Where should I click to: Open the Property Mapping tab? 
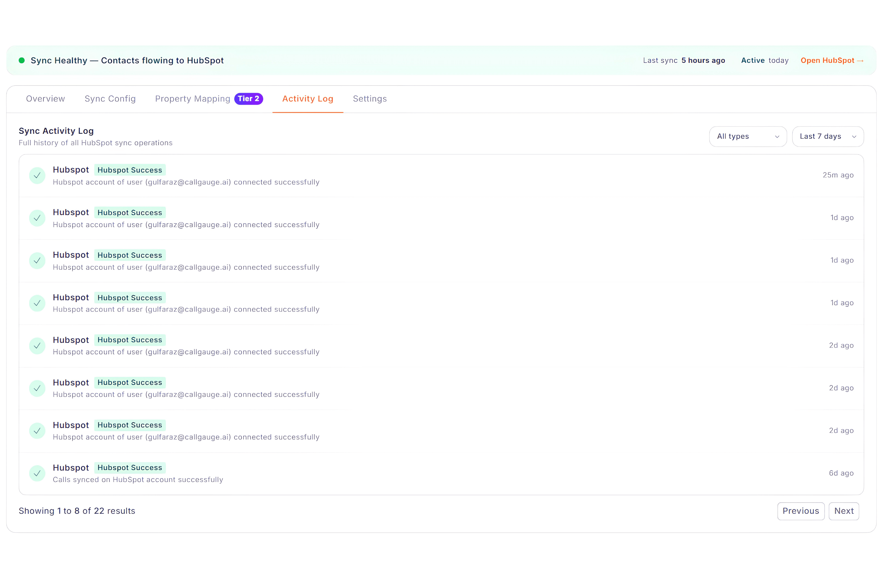pos(193,99)
